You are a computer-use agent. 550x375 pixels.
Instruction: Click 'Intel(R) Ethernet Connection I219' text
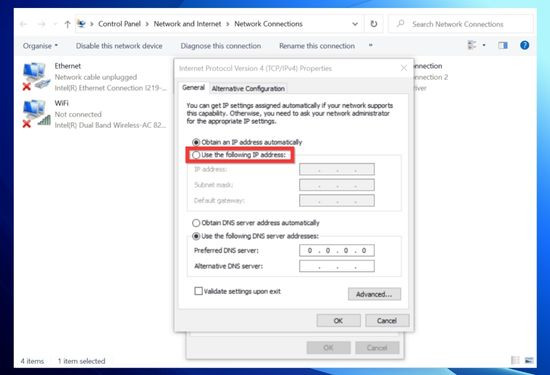pos(110,88)
